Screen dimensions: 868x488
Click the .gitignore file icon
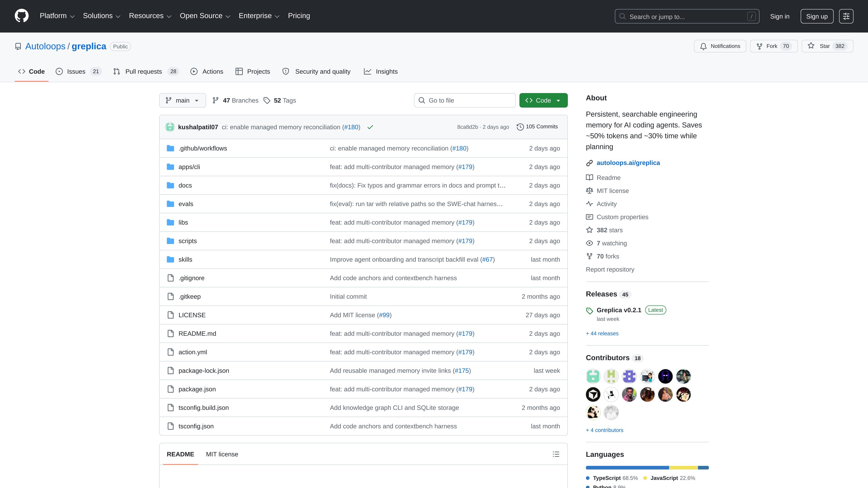(170, 278)
